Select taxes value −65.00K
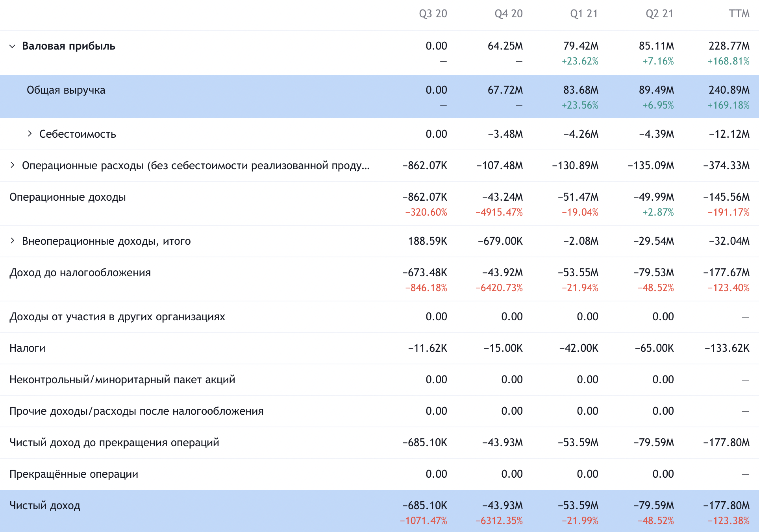 coord(654,348)
